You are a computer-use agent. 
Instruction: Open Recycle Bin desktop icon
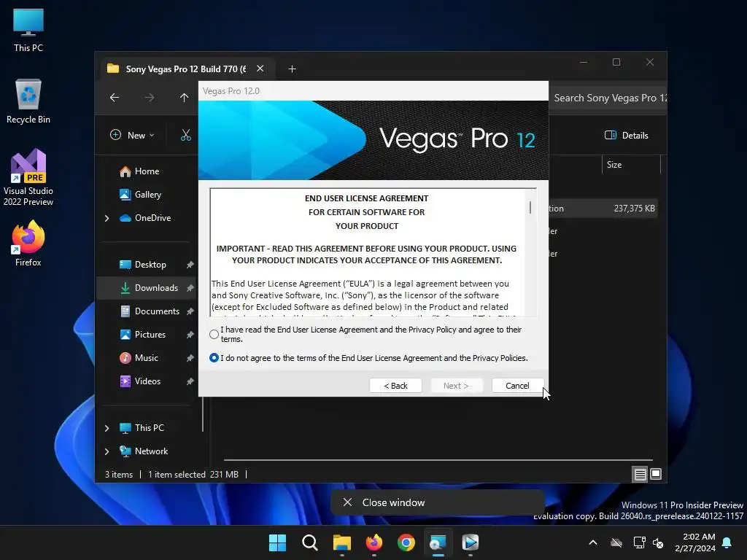tap(28, 101)
